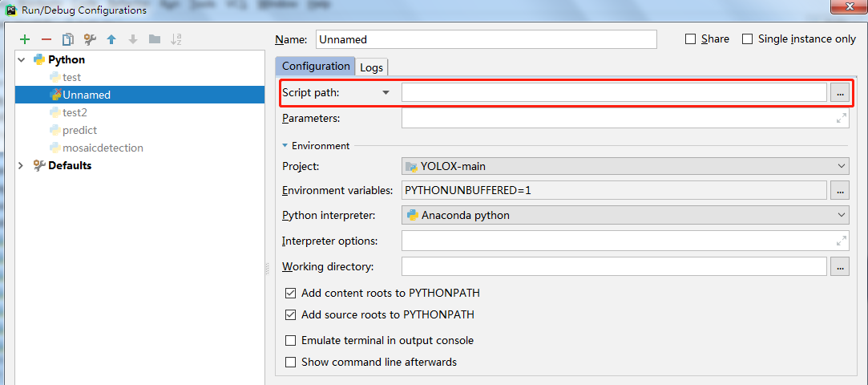Viewport: 868px width, 385px height.
Task: Switch to the Logs tab
Action: [x=371, y=67]
